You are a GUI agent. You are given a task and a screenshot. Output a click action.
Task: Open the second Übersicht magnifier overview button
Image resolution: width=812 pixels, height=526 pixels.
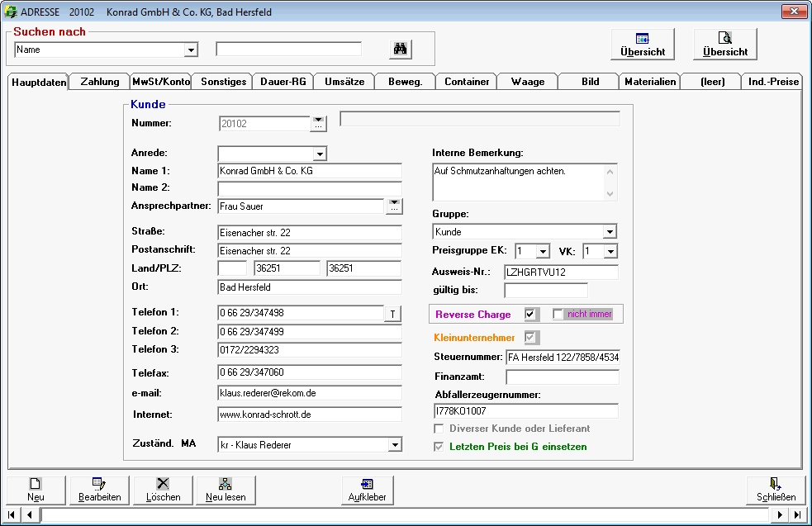[x=724, y=44]
